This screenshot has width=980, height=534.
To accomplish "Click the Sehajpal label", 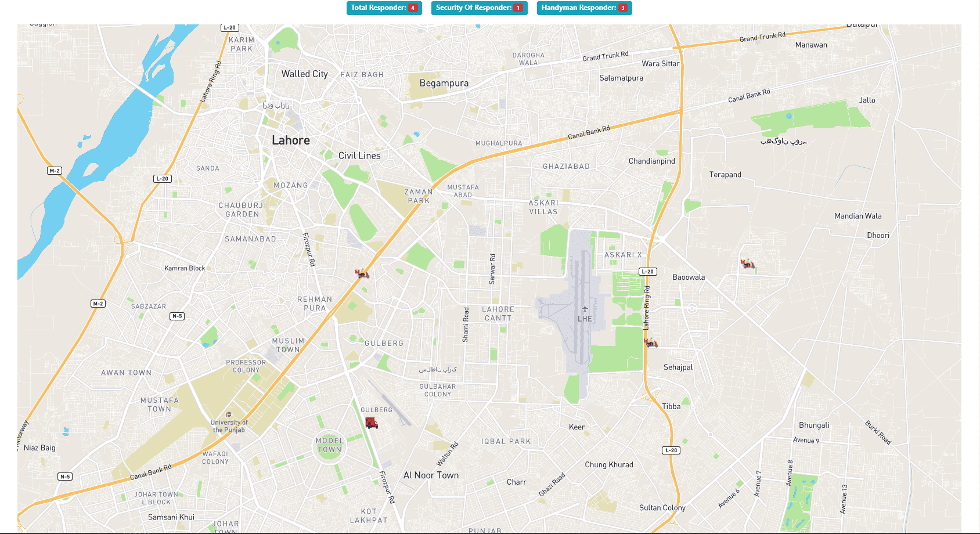I will (678, 367).
